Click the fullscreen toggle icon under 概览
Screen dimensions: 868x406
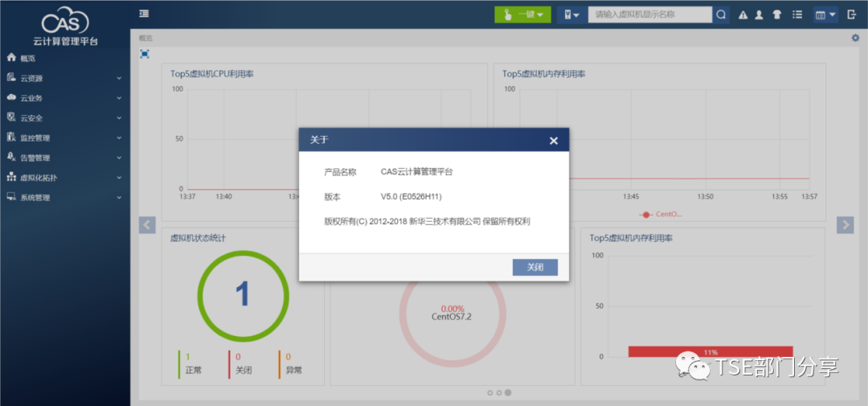pyautogui.click(x=145, y=54)
